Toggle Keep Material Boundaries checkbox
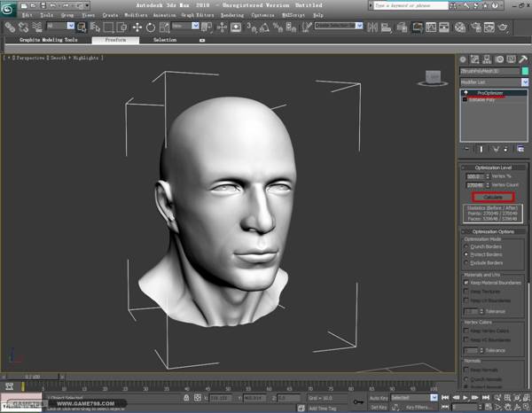The width and height of the screenshot is (532, 413). click(x=466, y=283)
